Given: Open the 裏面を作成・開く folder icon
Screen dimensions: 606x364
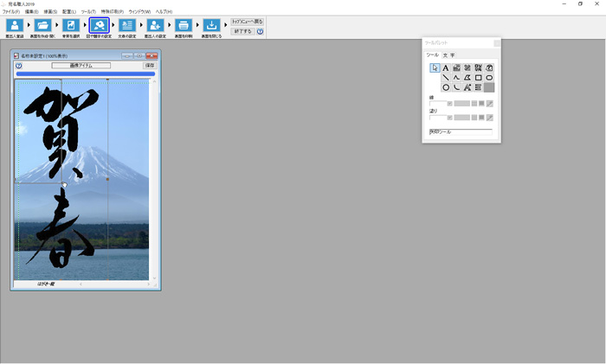Looking at the screenshot, I should click(x=42, y=27).
